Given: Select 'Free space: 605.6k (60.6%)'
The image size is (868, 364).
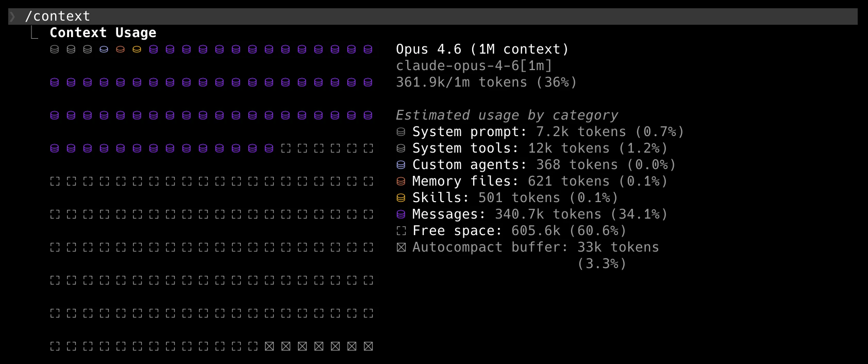Looking at the screenshot, I should [x=520, y=231].
